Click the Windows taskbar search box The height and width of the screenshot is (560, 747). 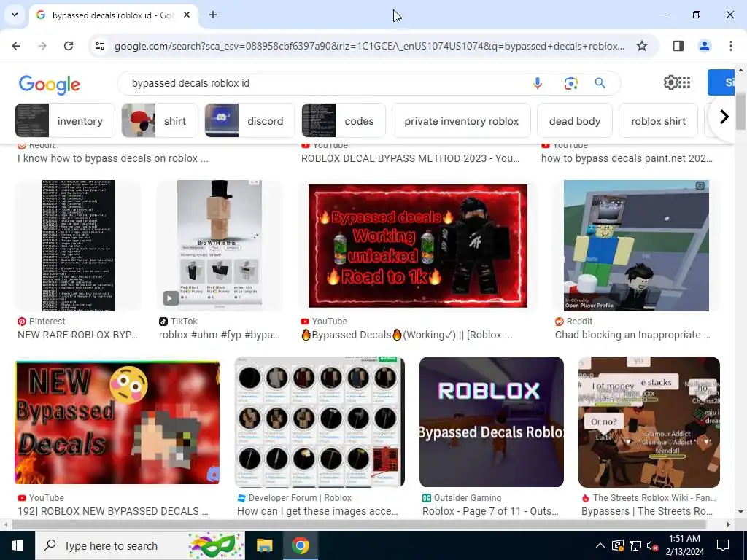pyautogui.click(x=141, y=545)
